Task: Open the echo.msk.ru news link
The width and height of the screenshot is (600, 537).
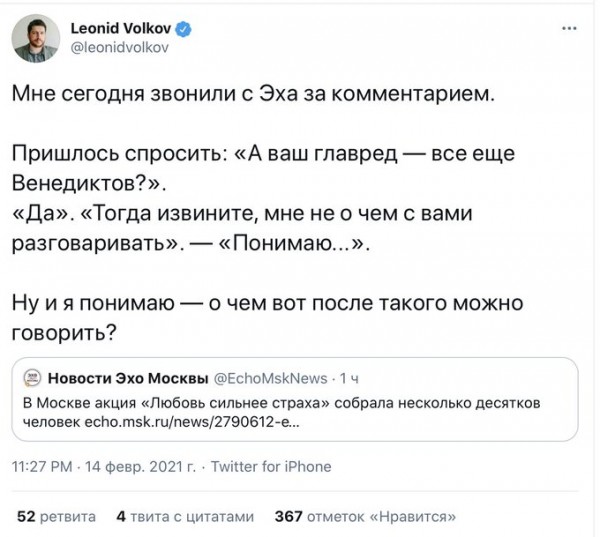Action: [191, 421]
